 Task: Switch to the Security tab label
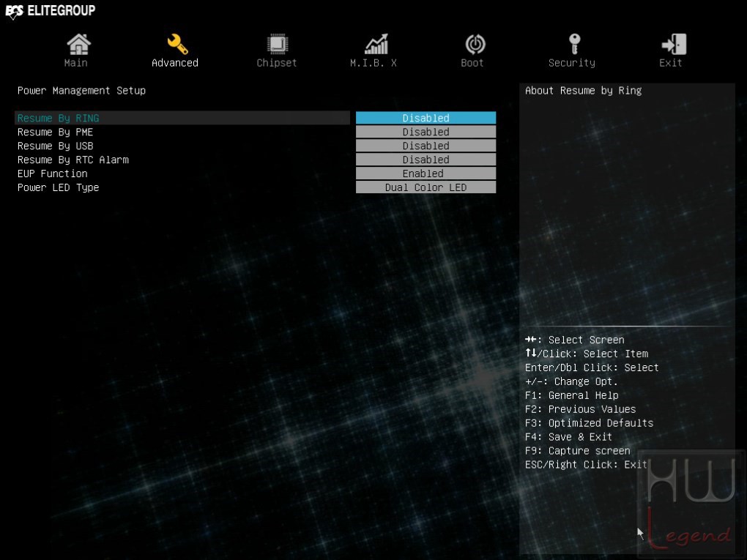point(572,63)
